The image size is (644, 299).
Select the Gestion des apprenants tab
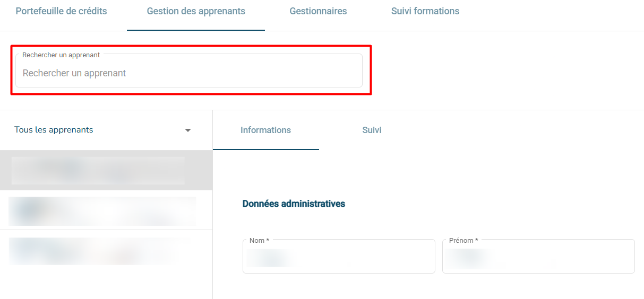point(196,11)
